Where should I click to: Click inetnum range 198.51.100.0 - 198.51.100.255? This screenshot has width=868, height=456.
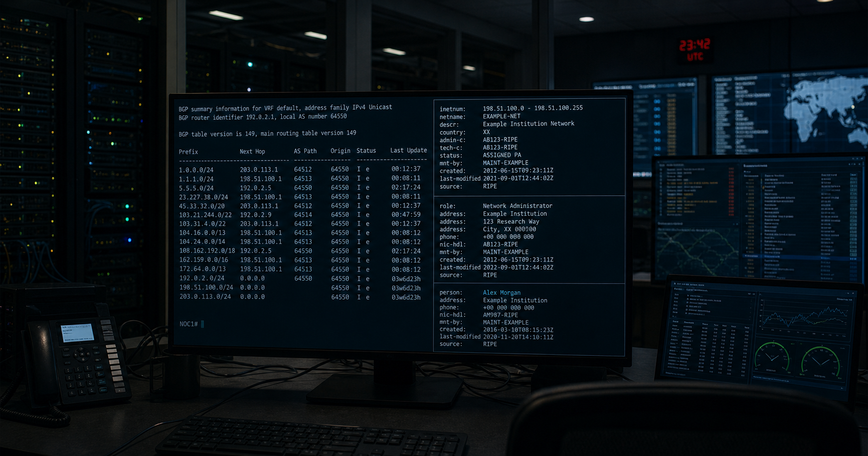click(533, 108)
